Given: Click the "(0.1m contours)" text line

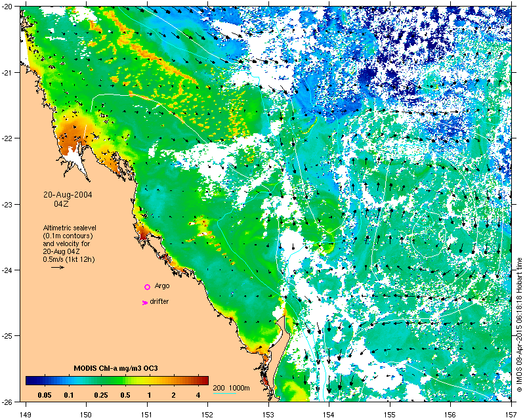Looking at the screenshot, I should pyautogui.click(x=68, y=236).
